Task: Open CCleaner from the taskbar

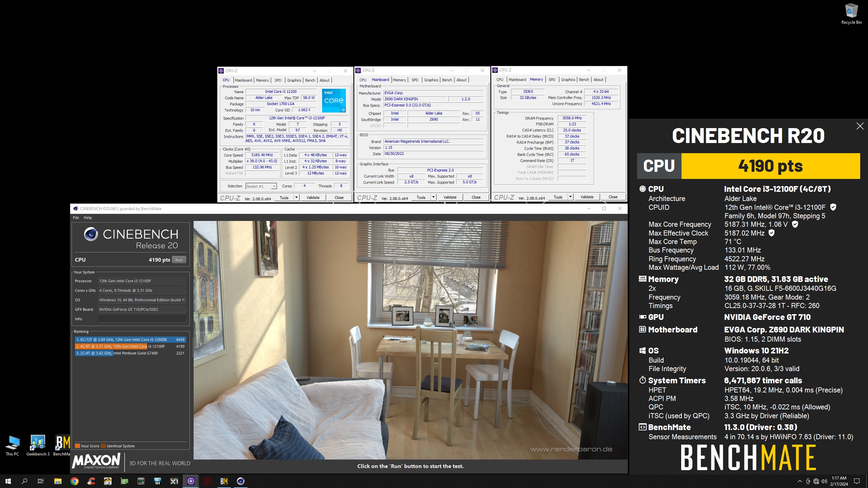Action: [91, 481]
